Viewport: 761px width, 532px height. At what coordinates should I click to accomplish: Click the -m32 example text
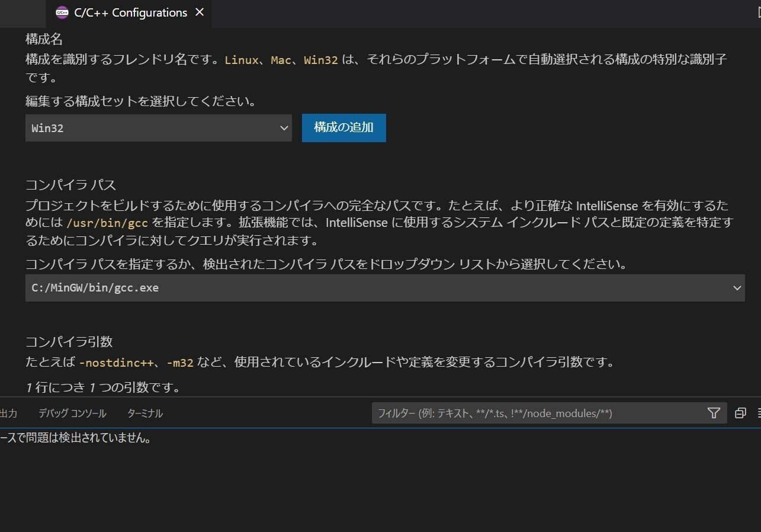[x=180, y=362]
